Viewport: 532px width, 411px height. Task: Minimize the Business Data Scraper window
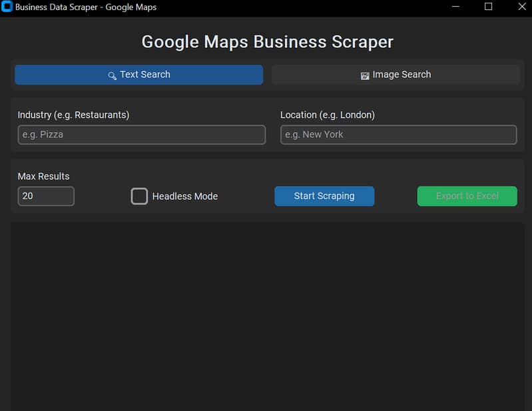tap(455, 7)
